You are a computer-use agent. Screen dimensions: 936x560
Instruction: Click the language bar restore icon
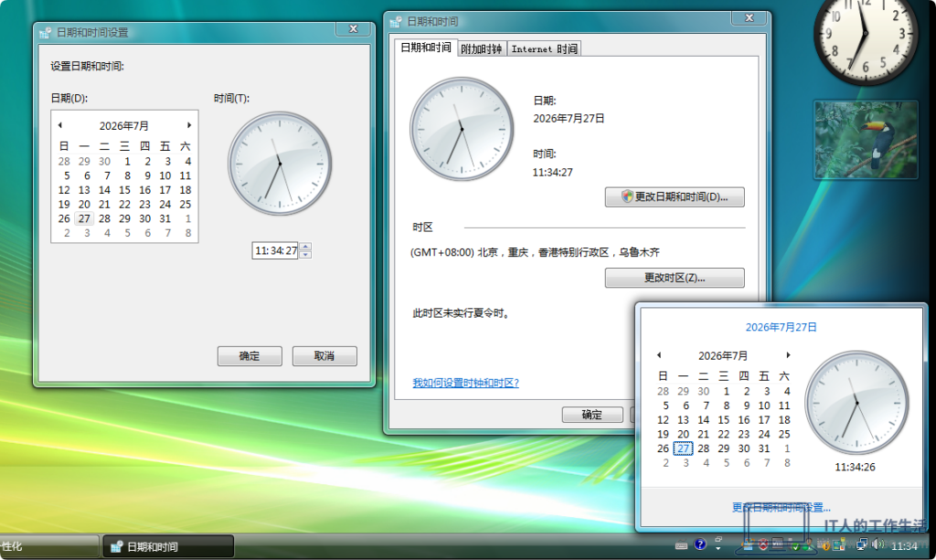point(718,539)
